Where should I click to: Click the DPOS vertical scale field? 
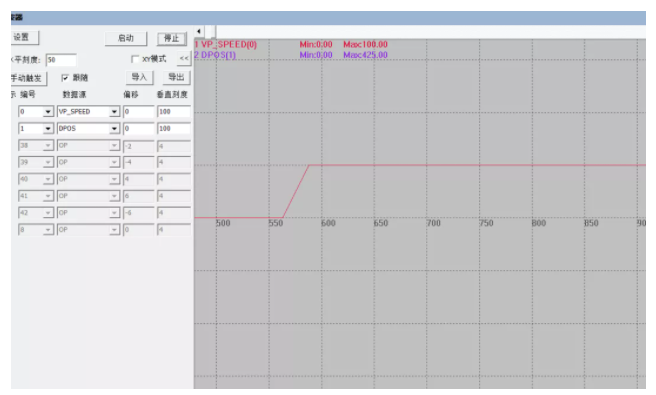174,128
